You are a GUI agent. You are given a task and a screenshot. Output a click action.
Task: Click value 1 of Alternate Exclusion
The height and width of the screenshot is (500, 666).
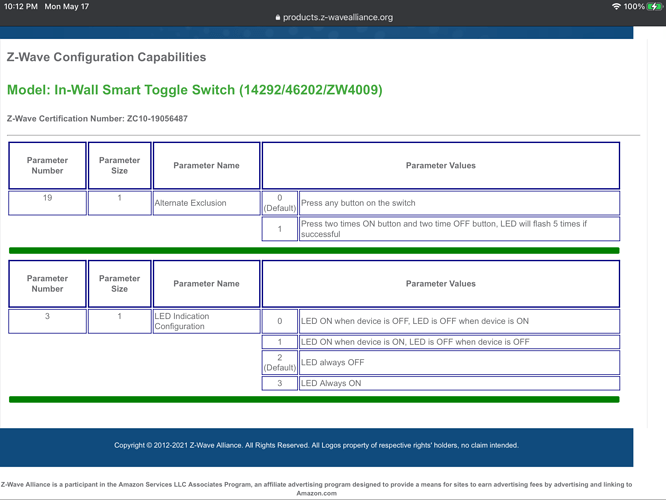pos(279,229)
